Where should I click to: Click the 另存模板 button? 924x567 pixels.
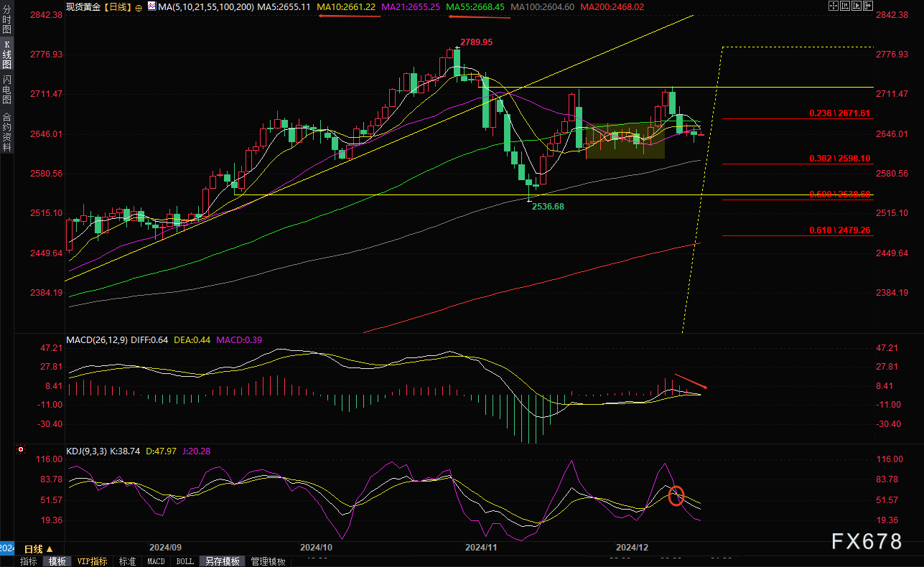pos(221,561)
